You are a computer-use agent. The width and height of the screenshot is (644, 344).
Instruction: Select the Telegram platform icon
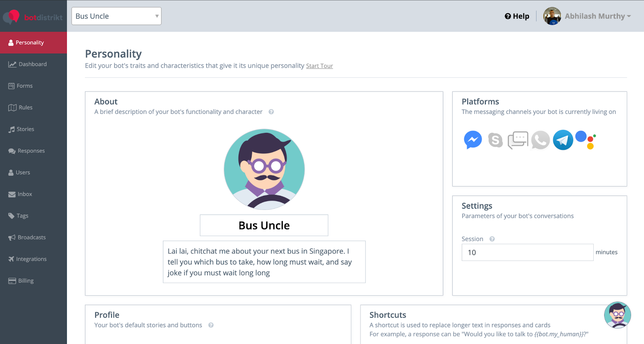point(563,140)
